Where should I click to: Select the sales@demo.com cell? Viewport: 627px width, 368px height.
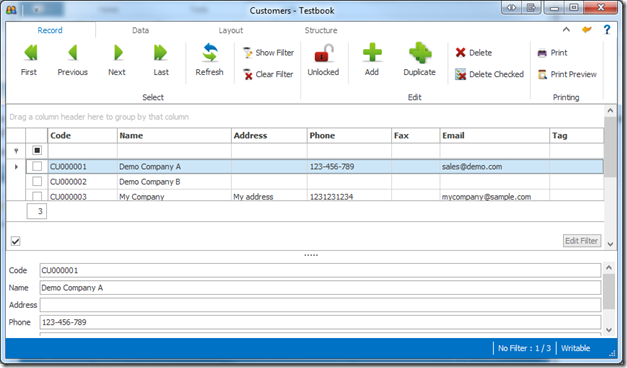pyautogui.click(x=495, y=166)
